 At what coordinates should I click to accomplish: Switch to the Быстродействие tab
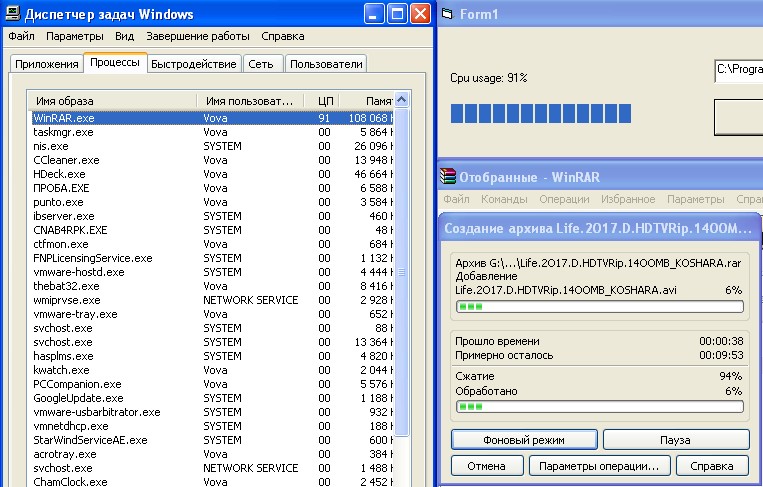click(194, 64)
